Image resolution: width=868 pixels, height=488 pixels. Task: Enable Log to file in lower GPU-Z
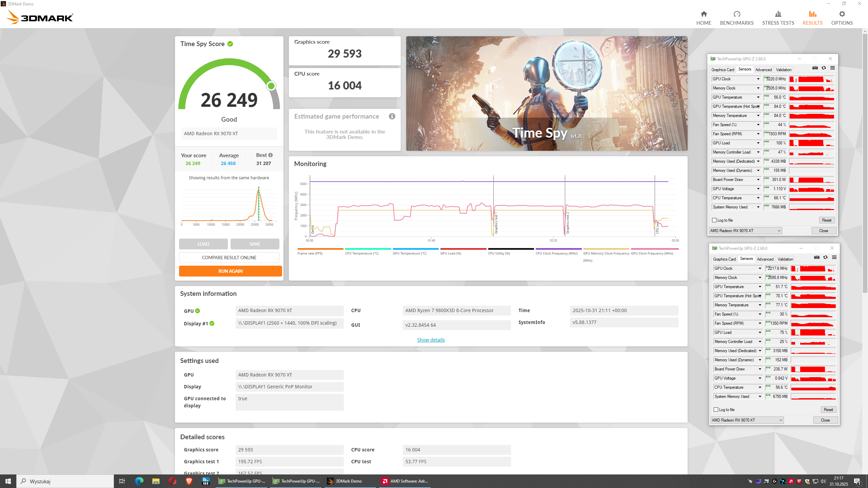click(716, 410)
